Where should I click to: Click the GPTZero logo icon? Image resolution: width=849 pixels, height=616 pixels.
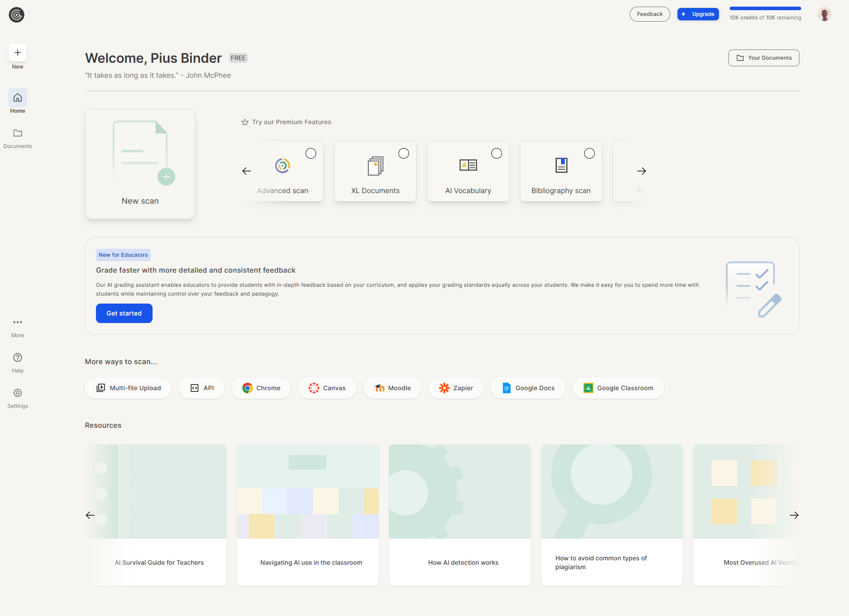tap(16, 15)
